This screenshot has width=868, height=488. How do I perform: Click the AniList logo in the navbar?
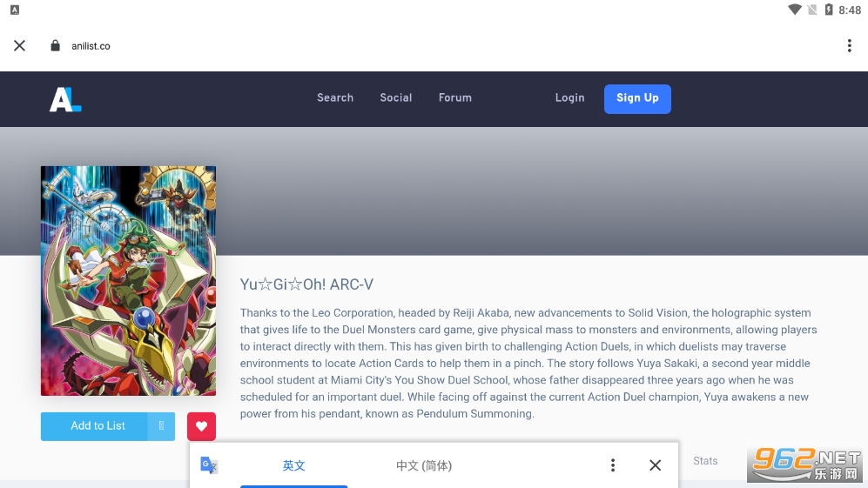pos(65,99)
